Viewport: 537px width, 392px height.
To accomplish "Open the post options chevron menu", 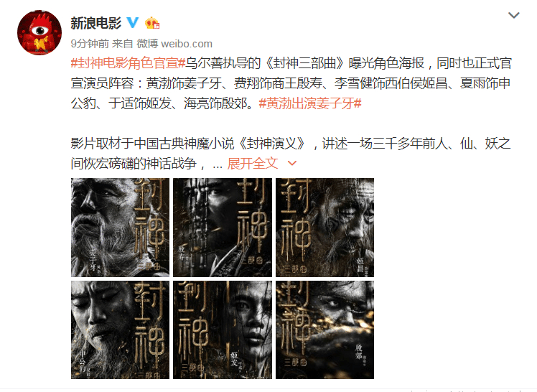I will point(514,15).
